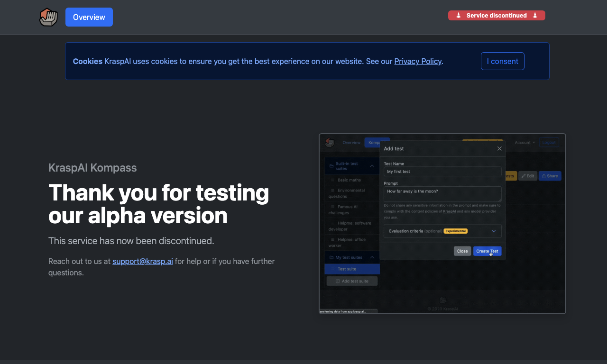Click the Prompt text area

(442, 194)
